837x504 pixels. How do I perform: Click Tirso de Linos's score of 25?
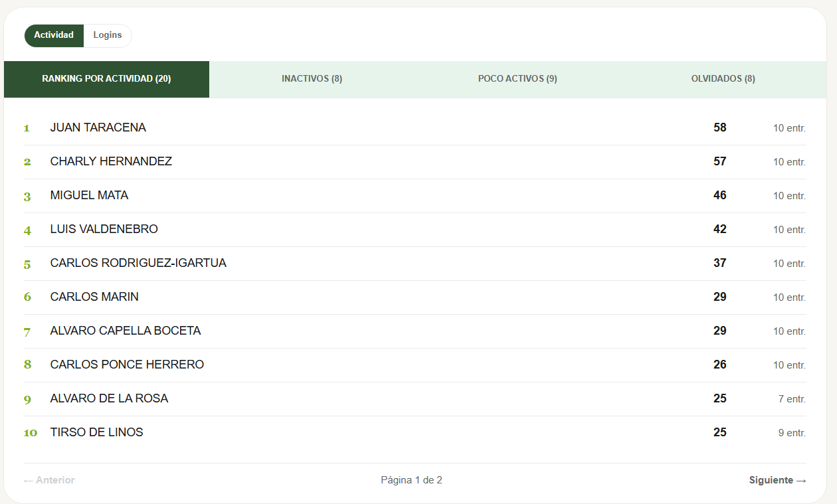pos(720,432)
